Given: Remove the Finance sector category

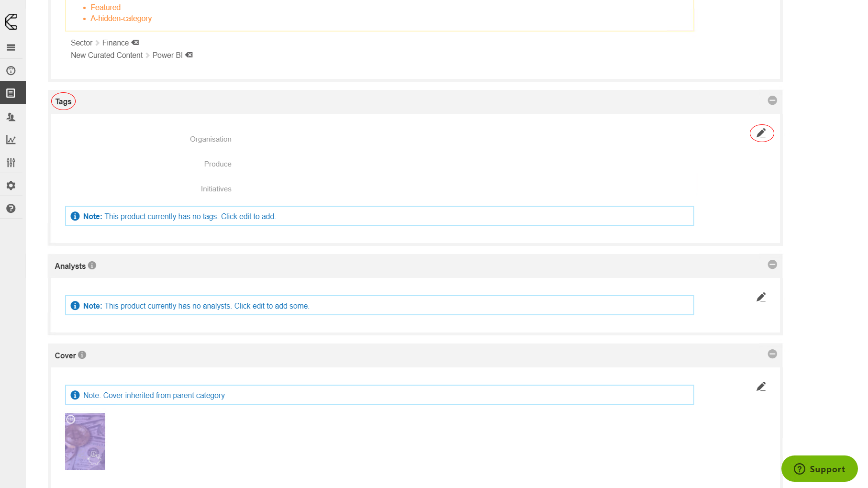Looking at the screenshot, I should (135, 43).
